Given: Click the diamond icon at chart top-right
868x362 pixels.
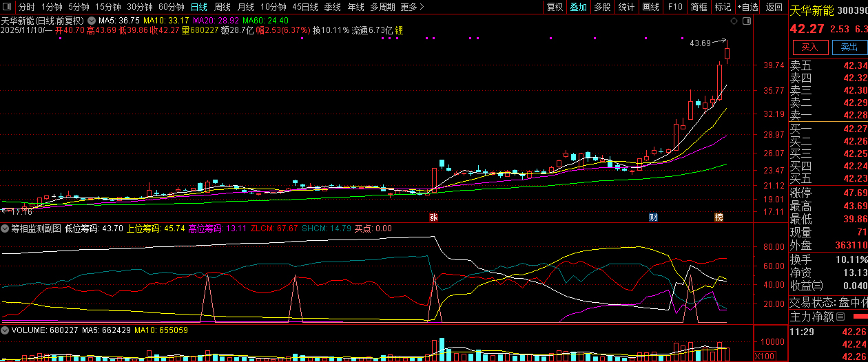Looking at the screenshot, I should 734,21.
